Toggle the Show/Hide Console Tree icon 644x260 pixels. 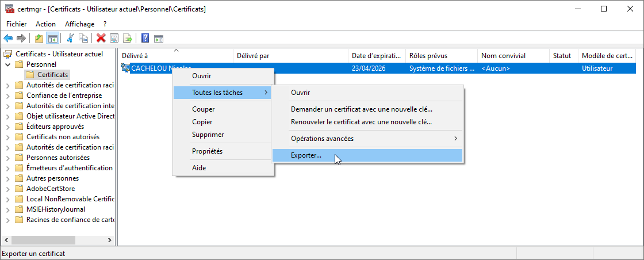(x=52, y=39)
